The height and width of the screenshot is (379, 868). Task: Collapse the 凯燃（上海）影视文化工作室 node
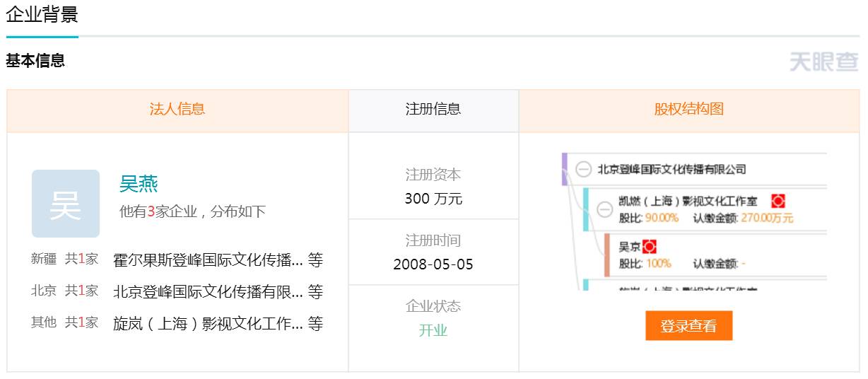[604, 209]
